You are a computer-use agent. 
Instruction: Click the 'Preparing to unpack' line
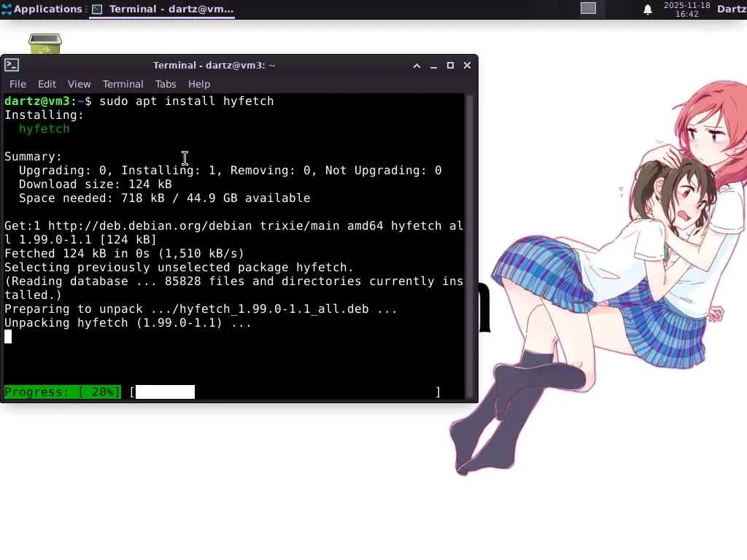point(201,309)
